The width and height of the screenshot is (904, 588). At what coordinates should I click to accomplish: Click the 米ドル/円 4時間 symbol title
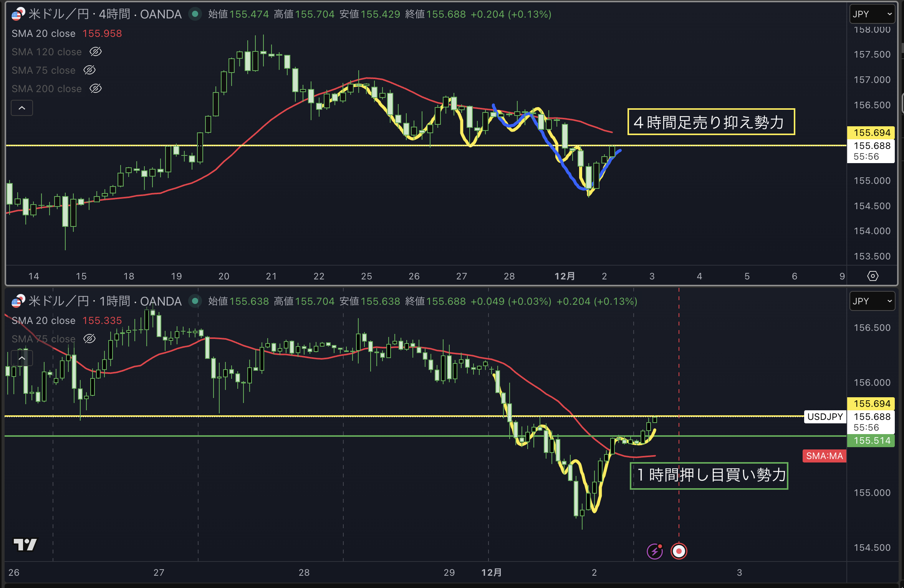(x=104, y=14)
